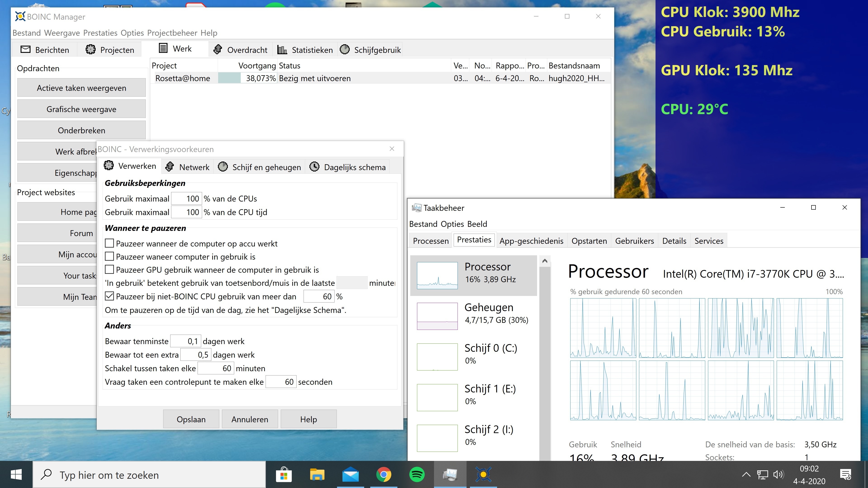Open the Statistieken bar chart icon
Screen dimensions: 868x488
coord(282,49)
